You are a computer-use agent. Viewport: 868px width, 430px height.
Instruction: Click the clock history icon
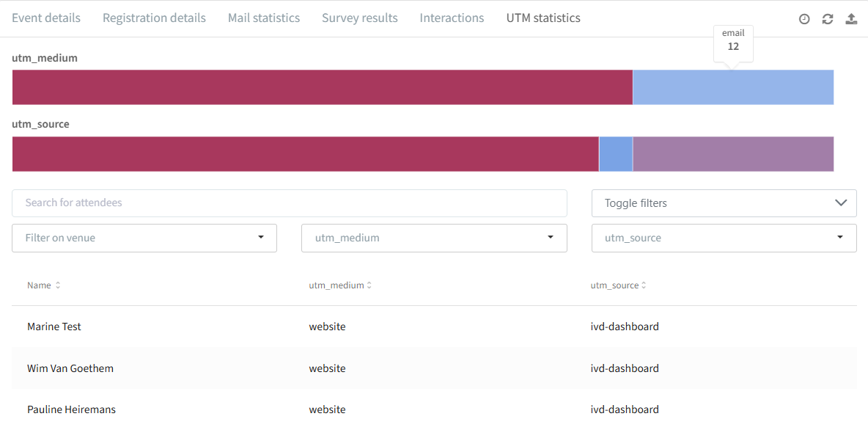(x=804, y=19)
